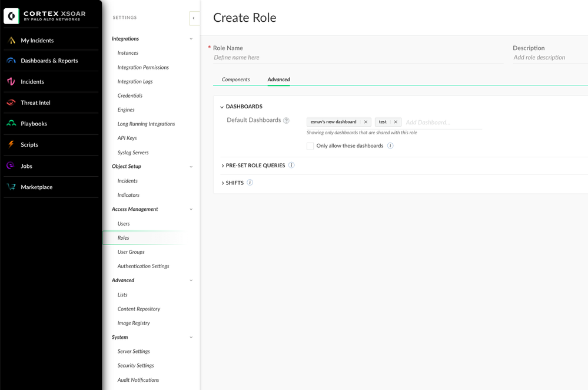Collapse the Dashboards section
The width and height of the screenshot is (588, 390).
pyautogui.click(x=222, y=107)
